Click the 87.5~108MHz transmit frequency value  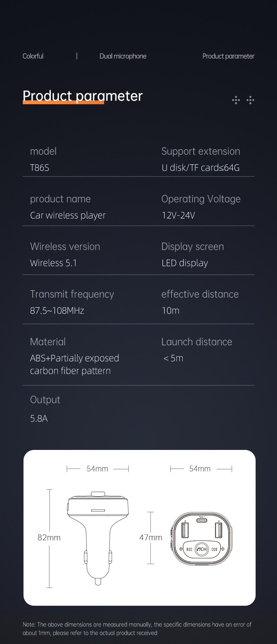[x=57, y=311]
